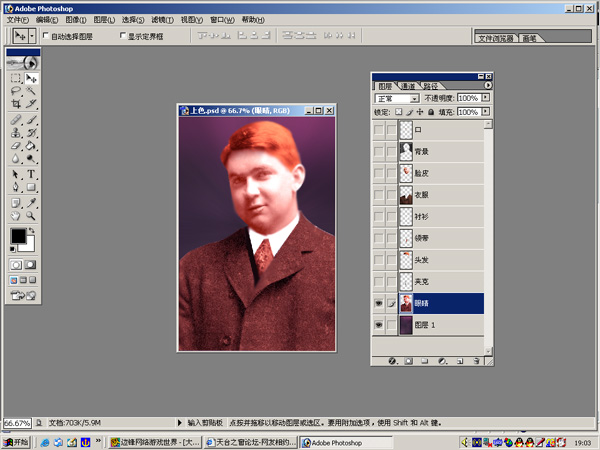Select the Crop tool
The height and width of the screenshot is (450, 600).
pos(15,104)
